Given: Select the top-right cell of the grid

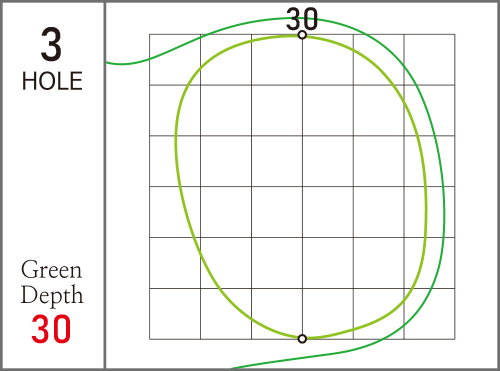Looking at the screenshot, I should tap(429, 60).
